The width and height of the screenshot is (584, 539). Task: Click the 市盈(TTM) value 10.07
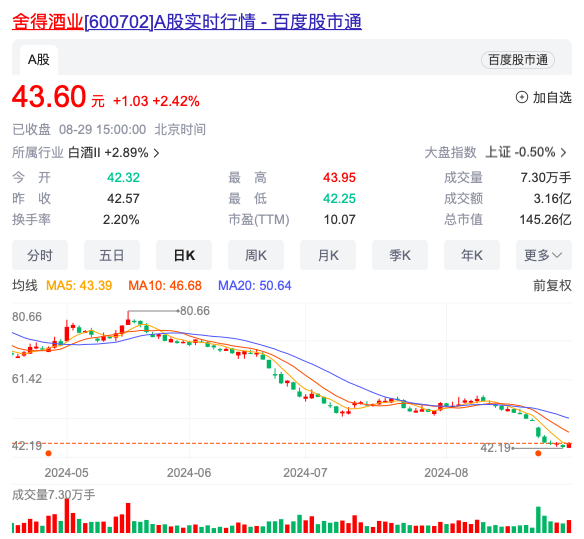pos(339,219)
